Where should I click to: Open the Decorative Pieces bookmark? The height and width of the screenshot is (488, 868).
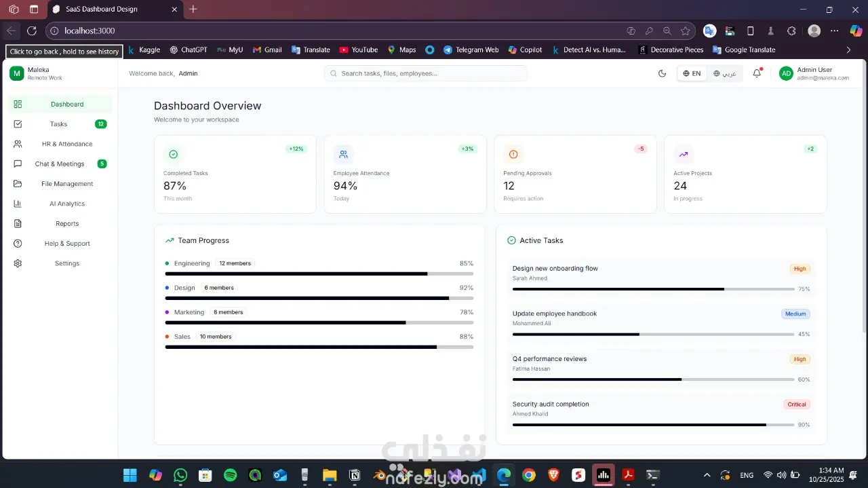(671, 50)
